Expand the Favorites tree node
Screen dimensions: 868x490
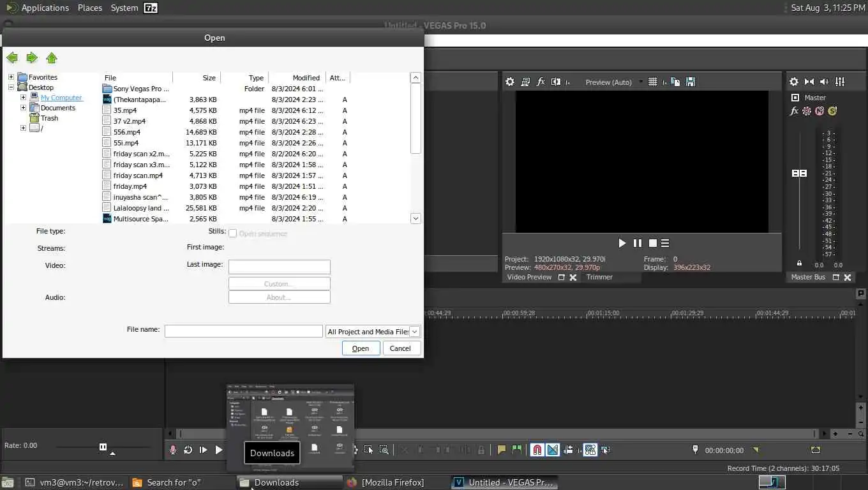click(11, 77)
